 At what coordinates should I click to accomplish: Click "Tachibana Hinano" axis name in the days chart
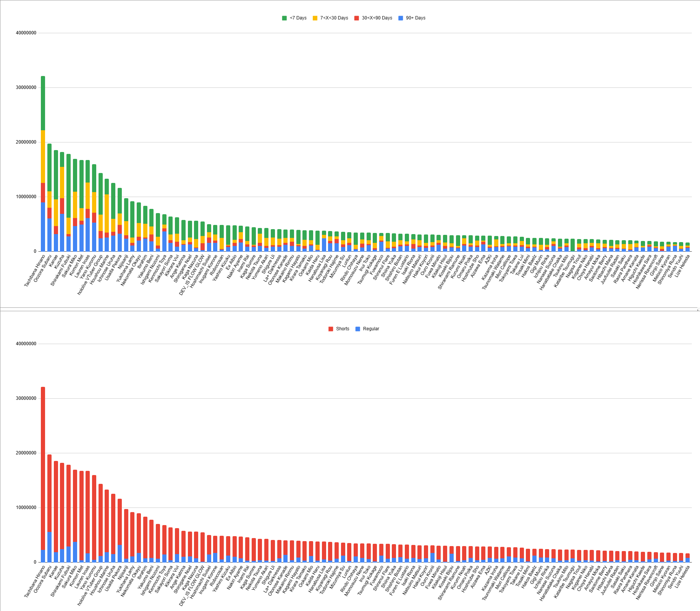tap(34, 271)
